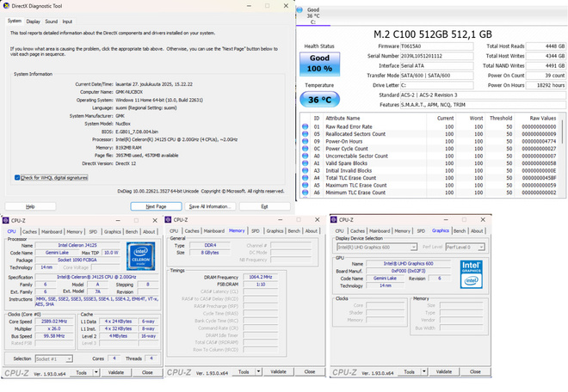Open Graphics tab in CPU-Z CPU window
568x392 pixels.
[112, 231]
